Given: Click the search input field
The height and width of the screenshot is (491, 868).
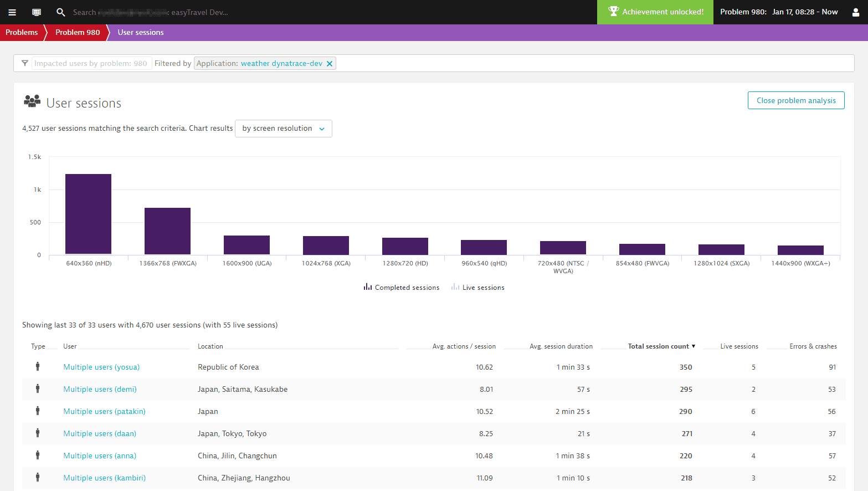Looking at the screenshot, I should click(151, 12).
